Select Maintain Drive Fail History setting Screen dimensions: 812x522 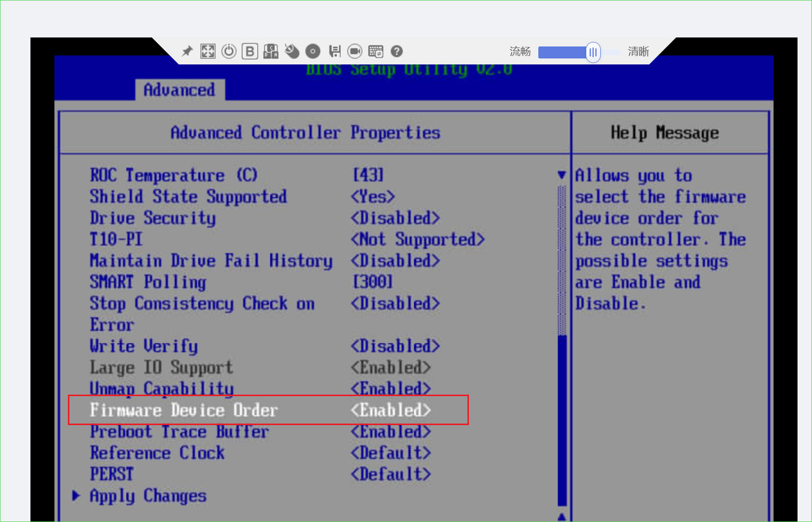coord(211,261)
